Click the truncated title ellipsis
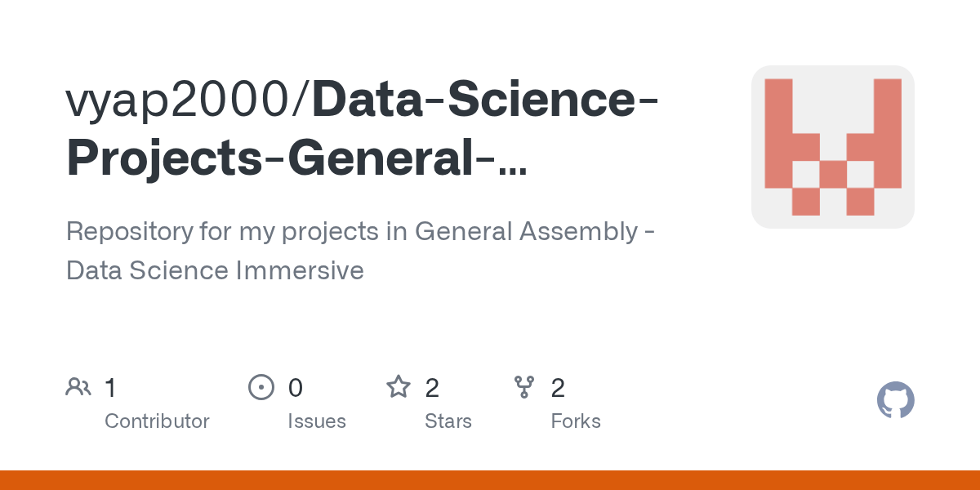This screenshot has width=980, height=490. [511, 159]
